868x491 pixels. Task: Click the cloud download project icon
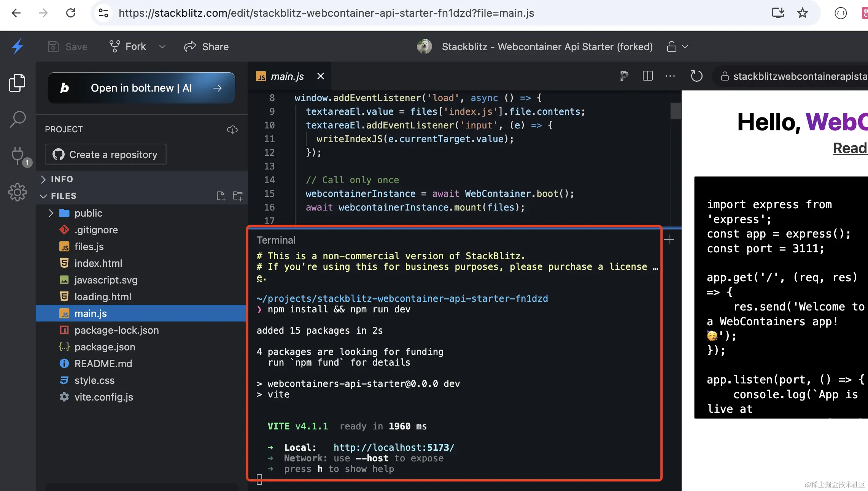coord(232,130)
